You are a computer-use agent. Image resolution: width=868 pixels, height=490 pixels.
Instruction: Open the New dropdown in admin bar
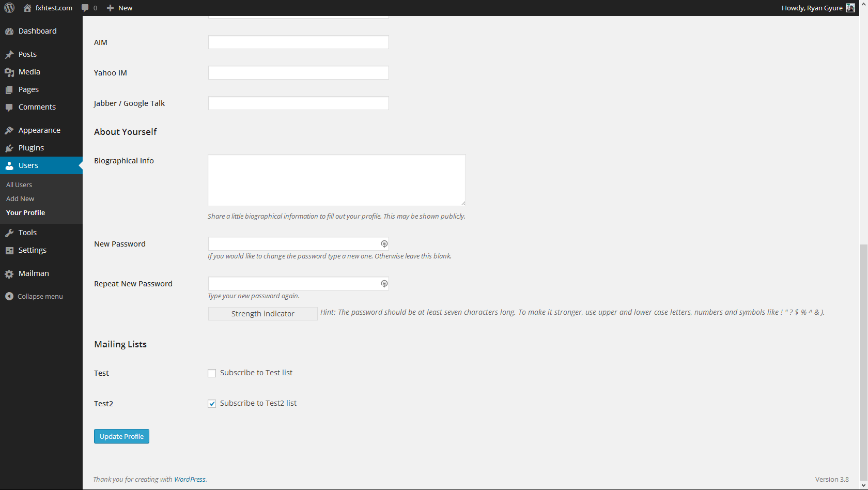pyautogui.click(x=119, y=8)
